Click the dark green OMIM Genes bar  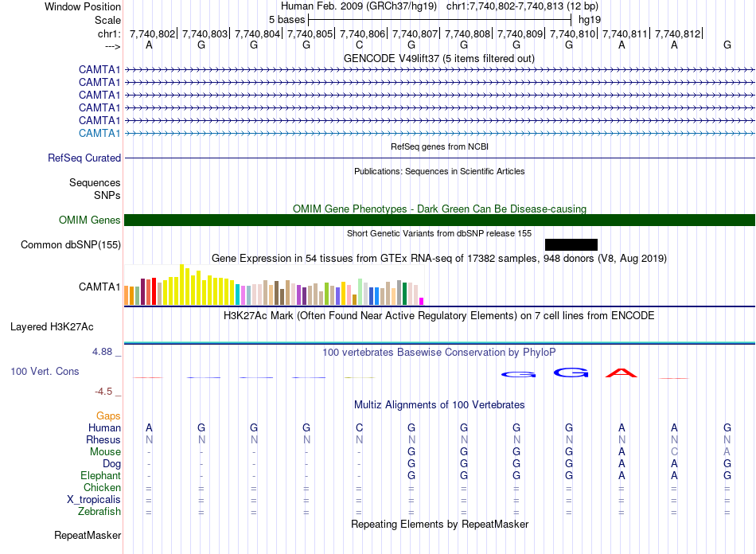click(x=440, y=220)
